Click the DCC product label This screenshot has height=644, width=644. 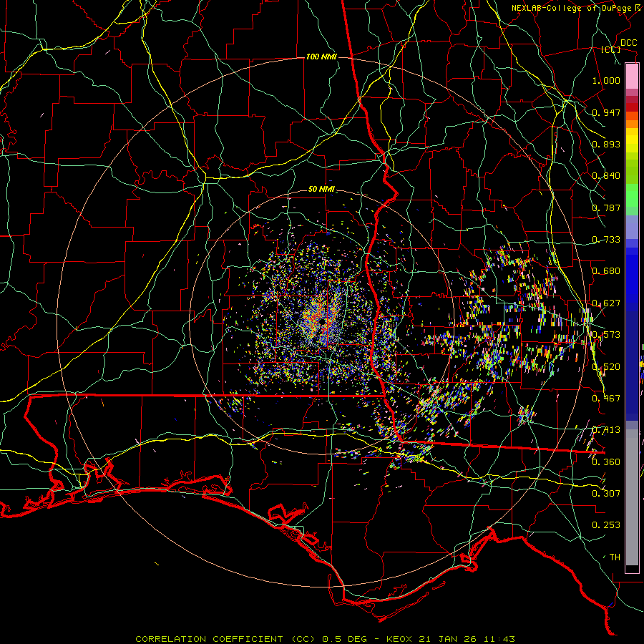pos(628,43)
